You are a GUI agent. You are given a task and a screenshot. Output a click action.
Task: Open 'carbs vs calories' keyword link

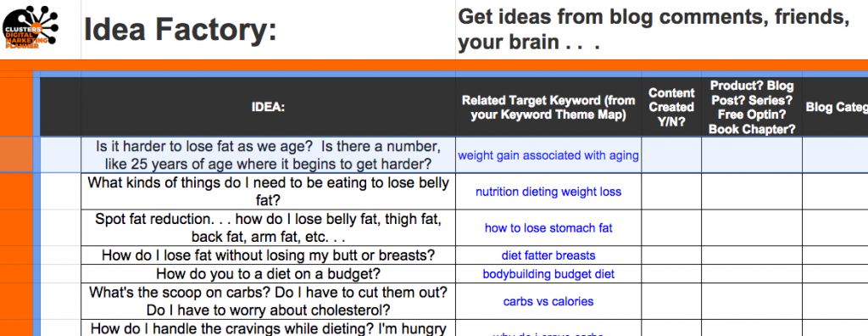[548, 301]
